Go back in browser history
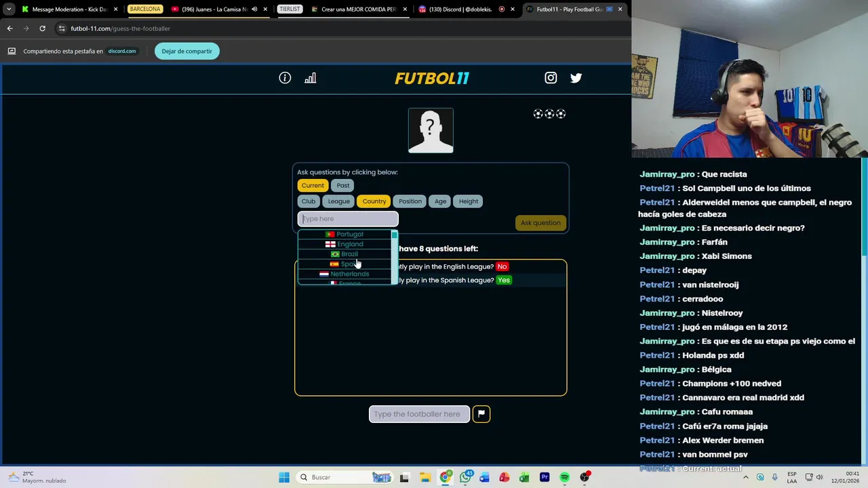This screenshot has height=488, width=868. point(9,28)
